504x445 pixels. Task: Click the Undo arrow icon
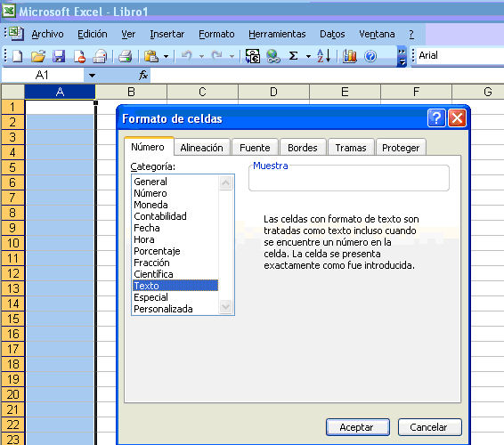(187, 55)
